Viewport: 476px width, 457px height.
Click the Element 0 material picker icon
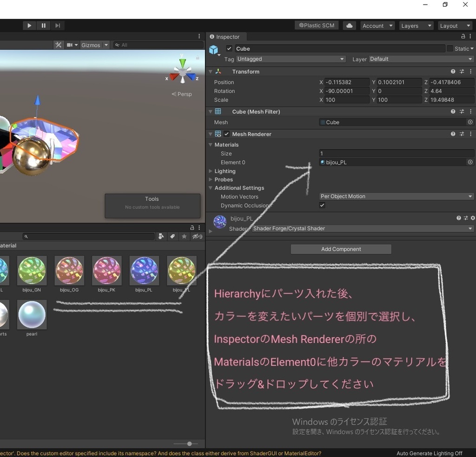point(470,162)
